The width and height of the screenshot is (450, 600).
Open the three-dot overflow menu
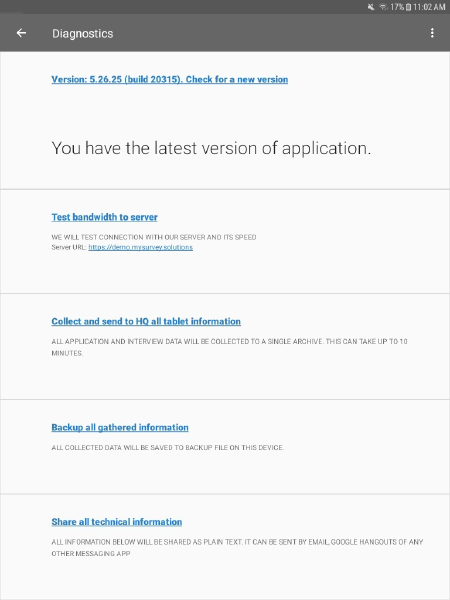pyautogui.click(x=432, y=33)
